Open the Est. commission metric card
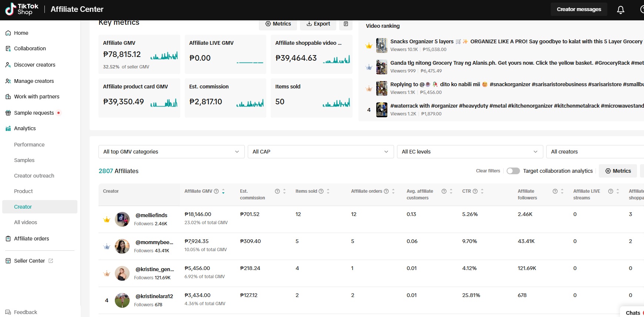The height and width of the screenshot is (317, 644). pos(225,98)
